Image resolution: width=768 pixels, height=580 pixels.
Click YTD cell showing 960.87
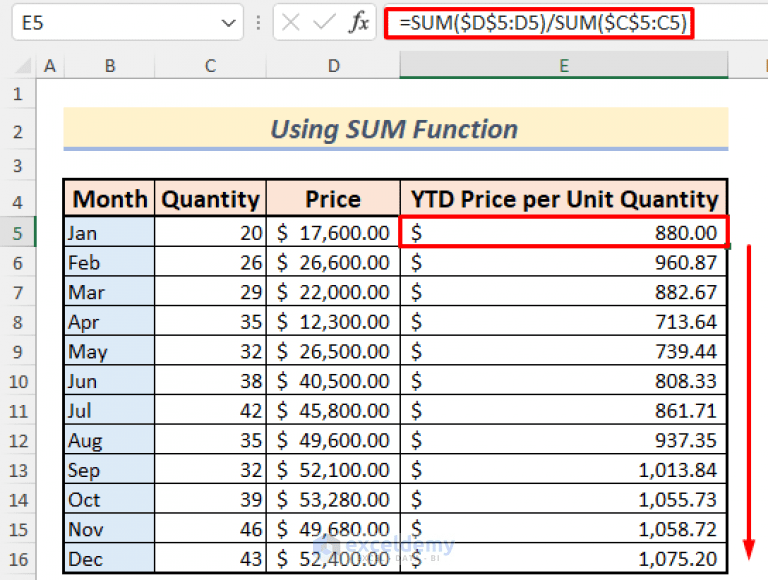564,263
